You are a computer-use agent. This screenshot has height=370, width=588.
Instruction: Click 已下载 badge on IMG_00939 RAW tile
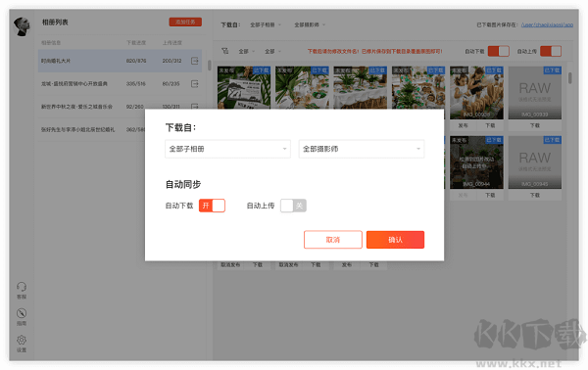click(x=552, y=70)
